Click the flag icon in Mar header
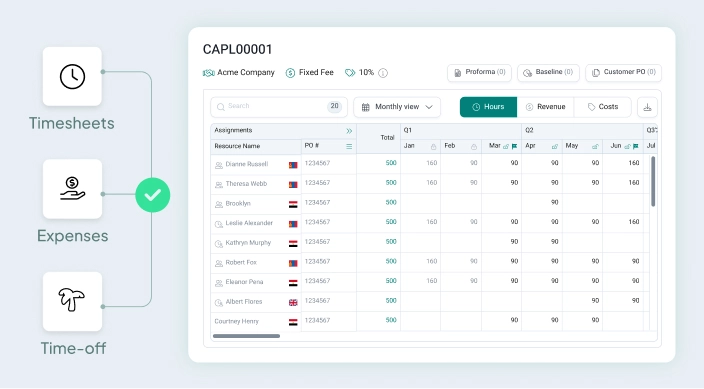This screenshot has height=389, width=704. 515,146
